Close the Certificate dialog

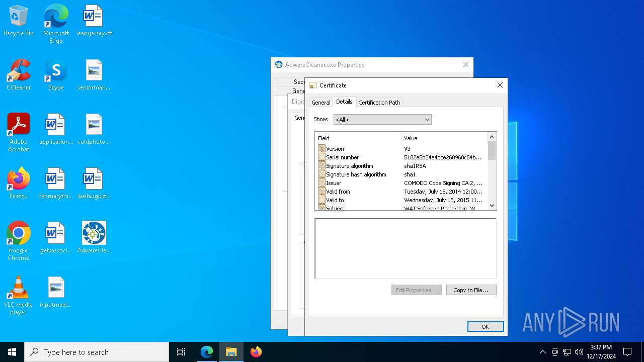point(500,85)
